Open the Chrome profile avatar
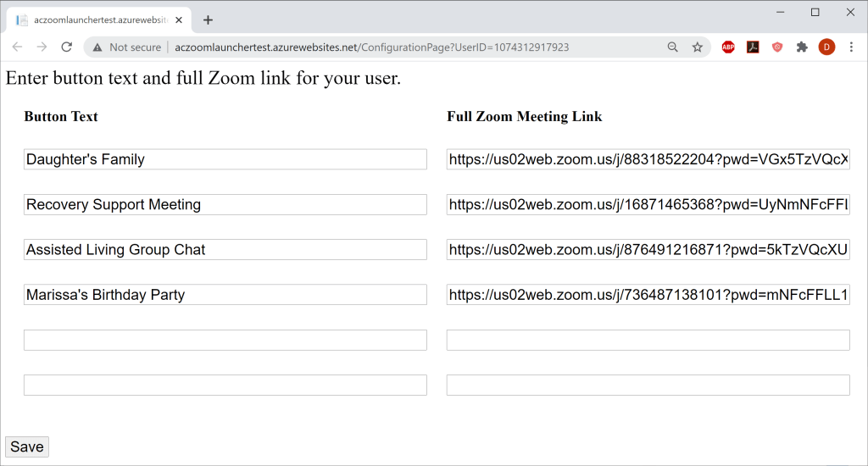This screenshot has width=868, height=466. [826, 47]
